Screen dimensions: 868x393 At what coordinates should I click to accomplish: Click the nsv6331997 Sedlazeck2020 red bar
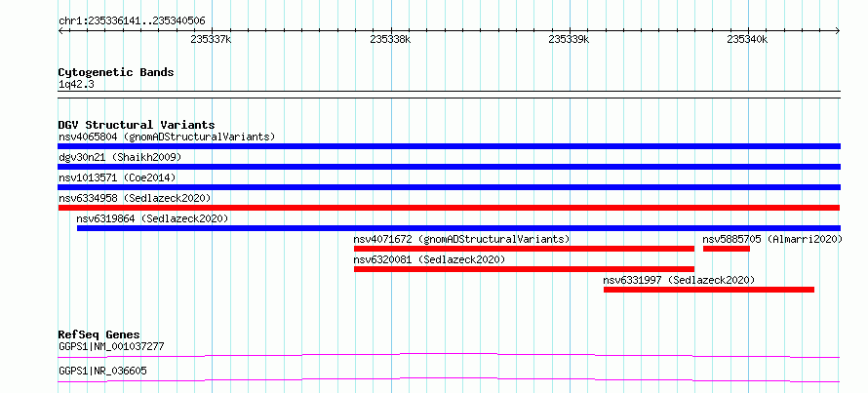[x=709, y=290]
